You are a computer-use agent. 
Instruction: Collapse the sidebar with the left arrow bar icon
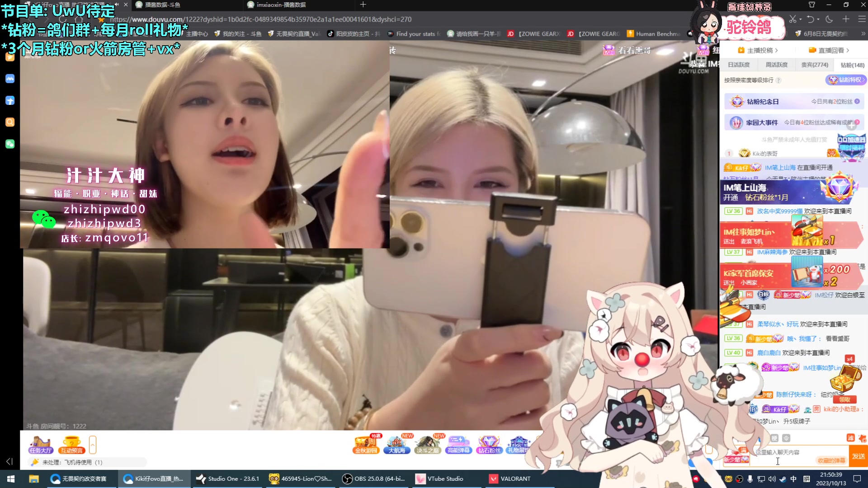click(9, 461)
